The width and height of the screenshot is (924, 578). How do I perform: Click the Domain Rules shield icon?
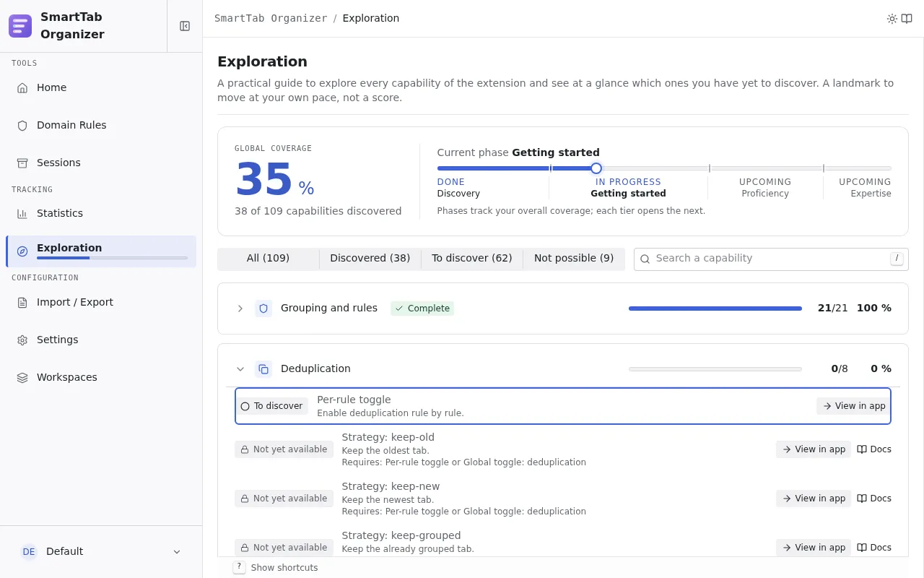point(22,125)
